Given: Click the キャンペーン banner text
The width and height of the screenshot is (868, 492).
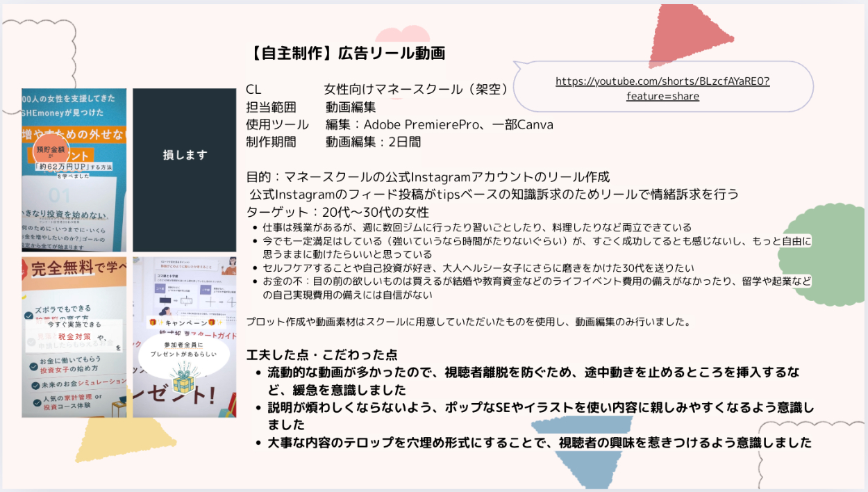Looking at the screenshot, I should pos(184,323).
